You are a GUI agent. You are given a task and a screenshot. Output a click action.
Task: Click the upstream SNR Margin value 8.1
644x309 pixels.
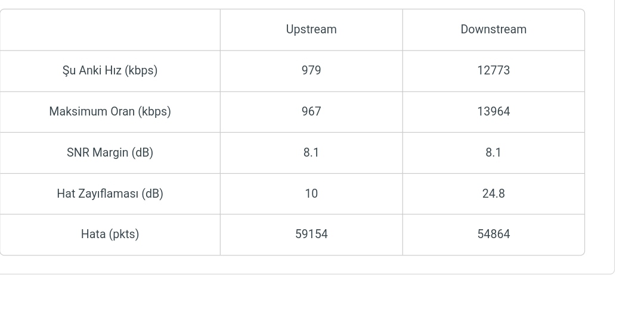(x=311, y=153)
